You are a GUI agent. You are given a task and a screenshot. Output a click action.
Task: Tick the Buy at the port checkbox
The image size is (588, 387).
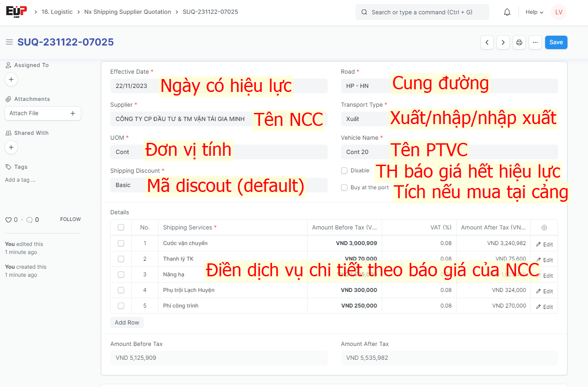[344, 187]
